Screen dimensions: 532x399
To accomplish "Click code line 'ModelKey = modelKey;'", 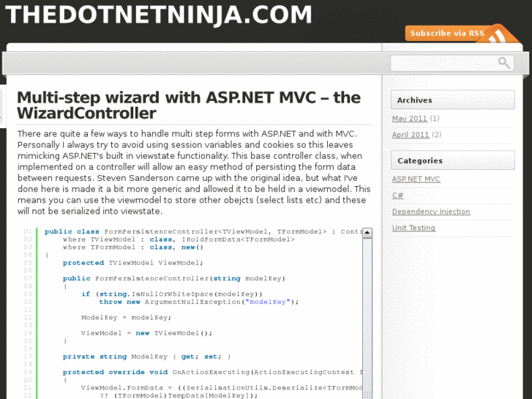I will tap(126, 318).
